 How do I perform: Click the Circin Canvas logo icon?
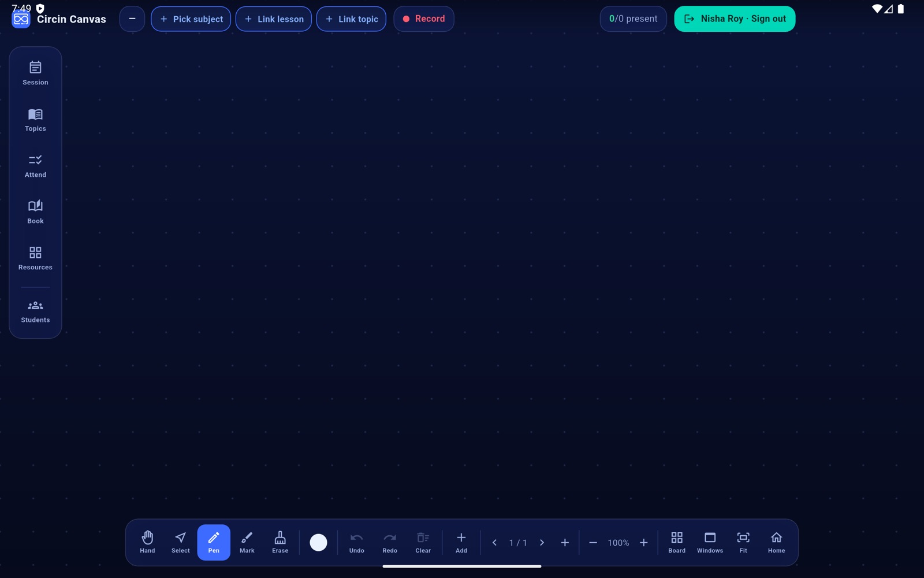point(21,19)
